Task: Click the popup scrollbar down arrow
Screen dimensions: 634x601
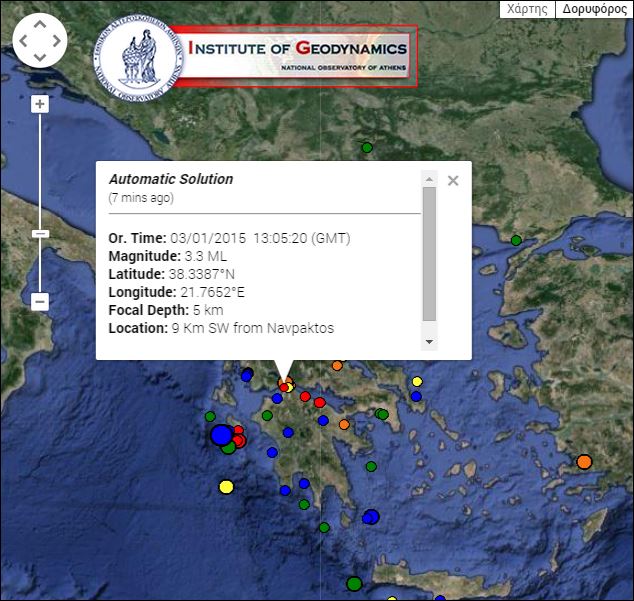Action: point(429,342)
